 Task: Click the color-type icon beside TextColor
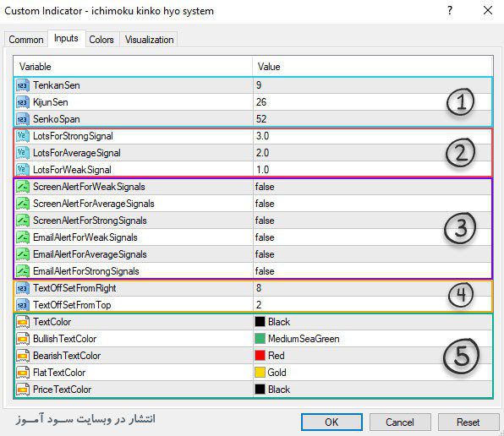pos(23,322)
